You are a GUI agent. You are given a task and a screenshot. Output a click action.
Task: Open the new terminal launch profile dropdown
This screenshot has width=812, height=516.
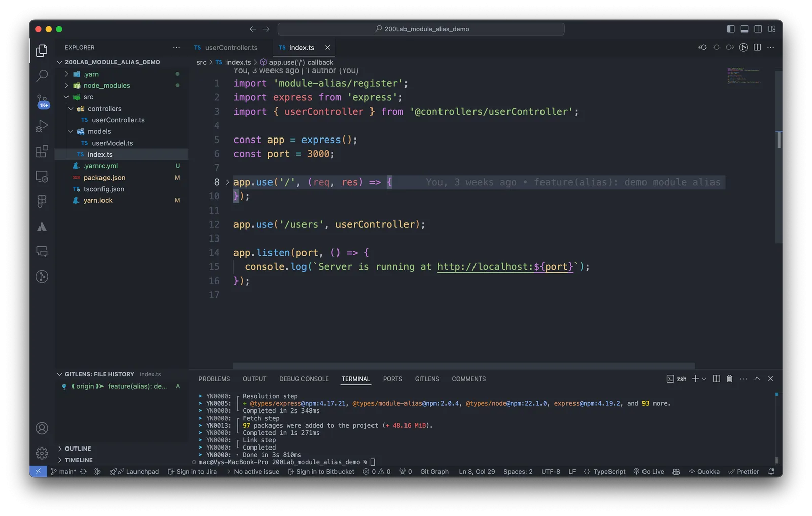pos(704,379)
